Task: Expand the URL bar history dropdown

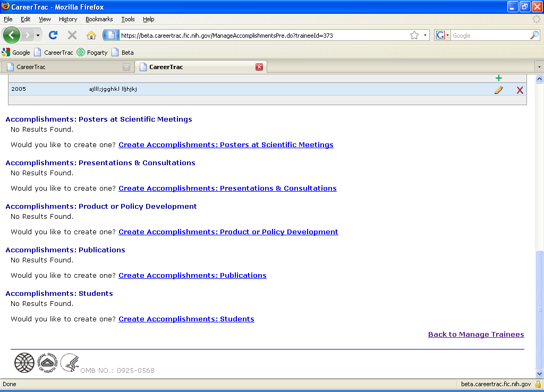Action: click(426, 36)
